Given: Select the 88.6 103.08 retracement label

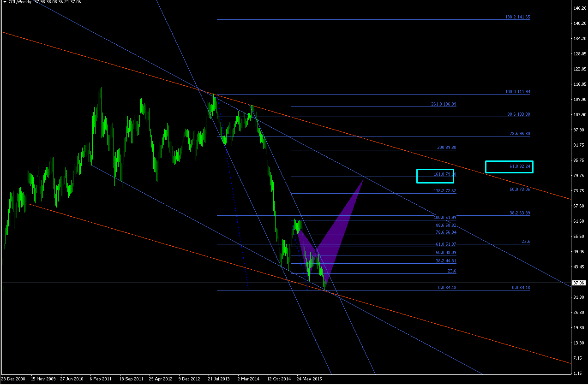Looking at the screenshot, I should [519, 114].
